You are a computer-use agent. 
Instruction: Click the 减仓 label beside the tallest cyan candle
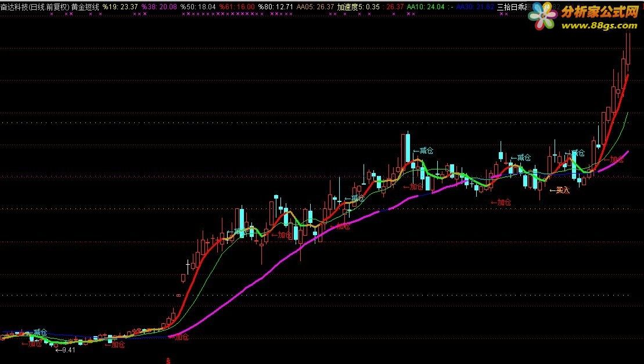pyautogui.click(x=423, y=150)
